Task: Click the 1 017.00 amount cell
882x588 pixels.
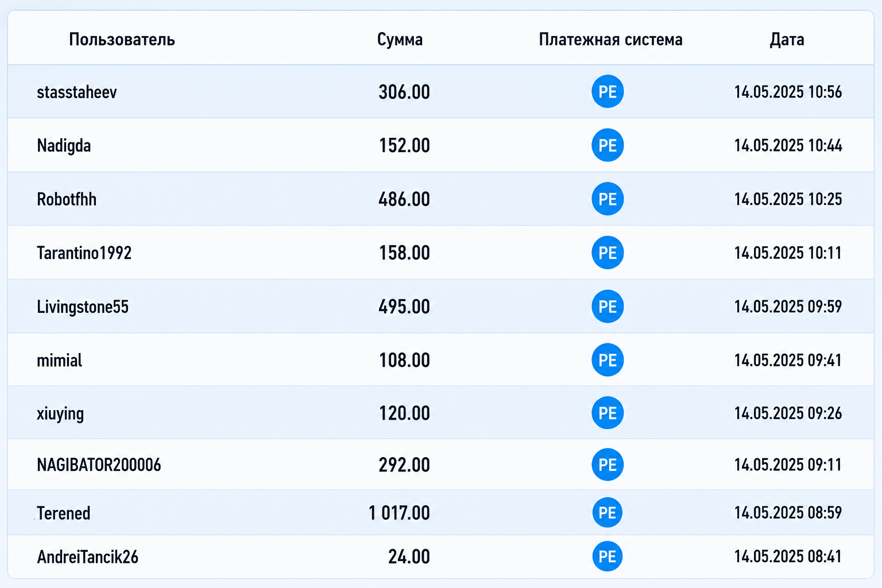Action: [x=399, y=513]
